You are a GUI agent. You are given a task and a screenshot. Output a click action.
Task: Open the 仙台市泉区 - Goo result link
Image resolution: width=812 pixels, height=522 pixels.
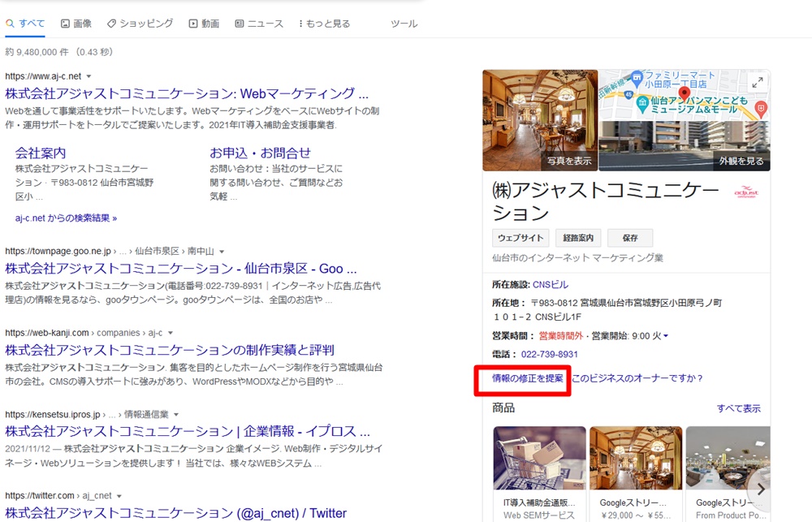point(181,268)
